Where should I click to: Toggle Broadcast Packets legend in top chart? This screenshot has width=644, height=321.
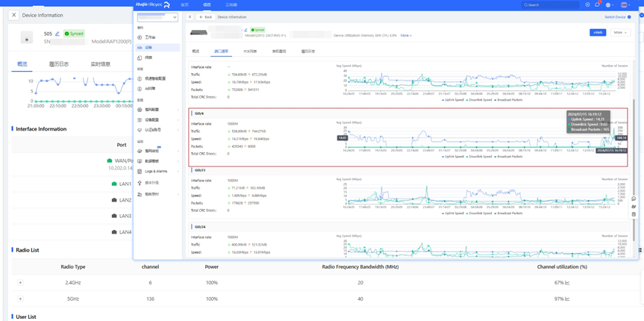(509, 99)
